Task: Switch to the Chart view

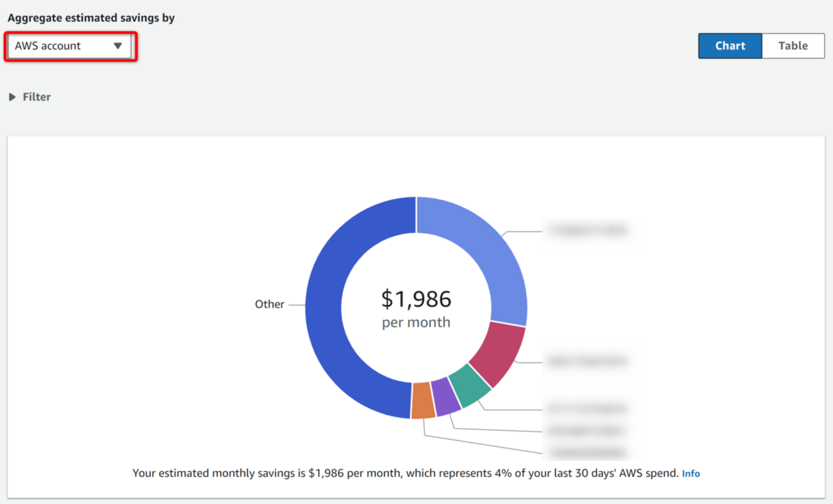Action: click(x=730, y=46)
